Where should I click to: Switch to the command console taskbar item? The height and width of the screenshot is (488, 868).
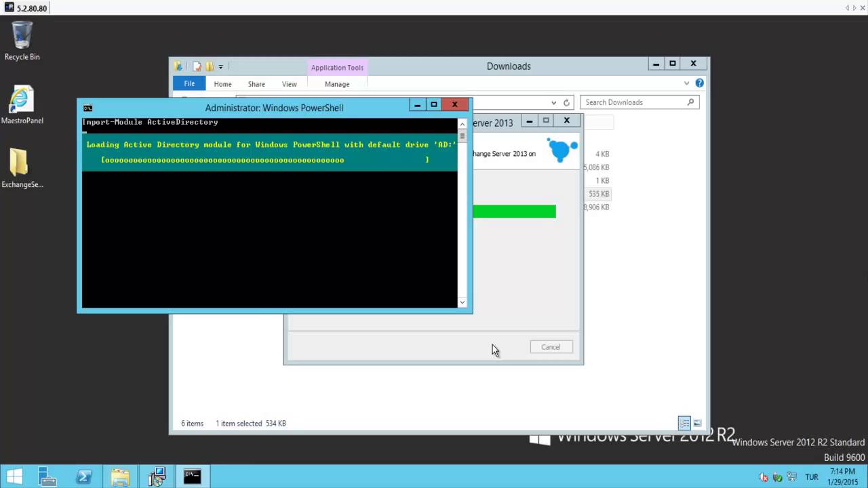(193, 476)
